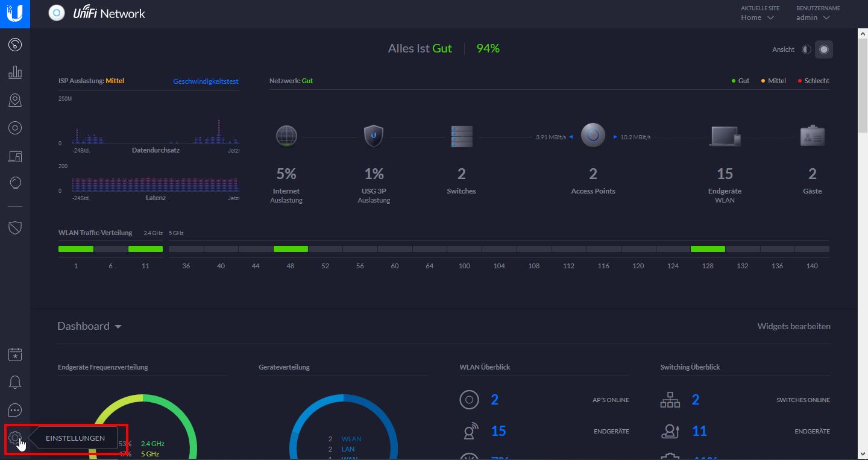Click the 1% USG 3P Auslastung value
The height and width of the screenshot is (460, 868).
(x=374, y=174)
